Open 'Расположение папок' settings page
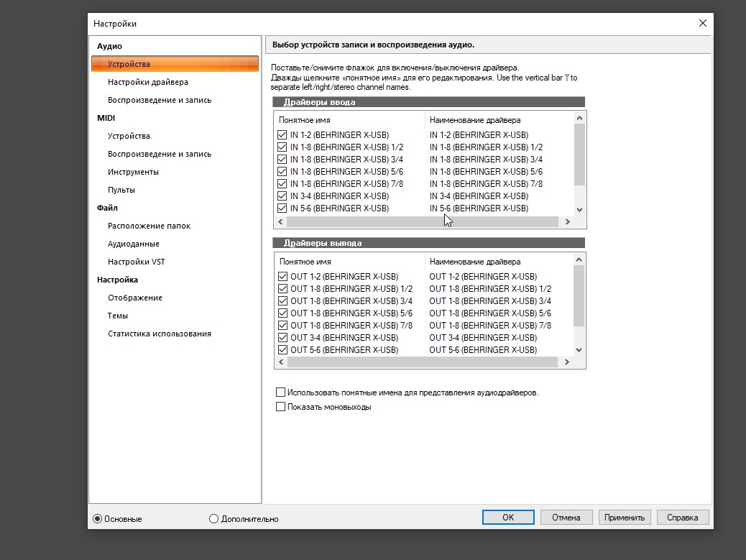Screen dimensions: 746x560 (x=149, y=226)
